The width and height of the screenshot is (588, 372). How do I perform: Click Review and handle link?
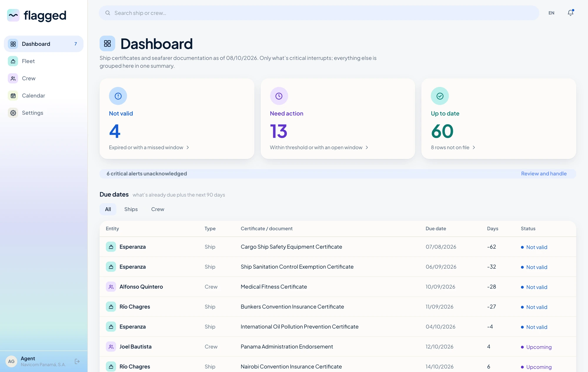(x=544, y=174)
